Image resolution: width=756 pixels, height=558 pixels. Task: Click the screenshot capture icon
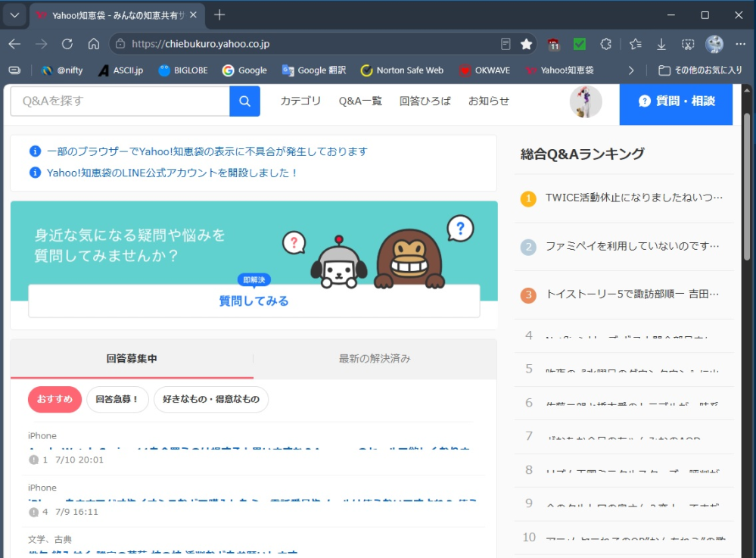(x=688, y=45)
